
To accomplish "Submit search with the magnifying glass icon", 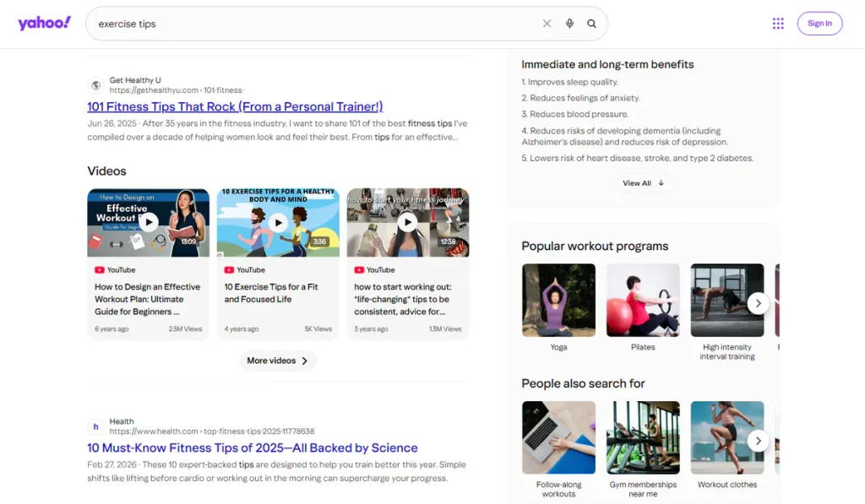I will (x=591, y=24).
